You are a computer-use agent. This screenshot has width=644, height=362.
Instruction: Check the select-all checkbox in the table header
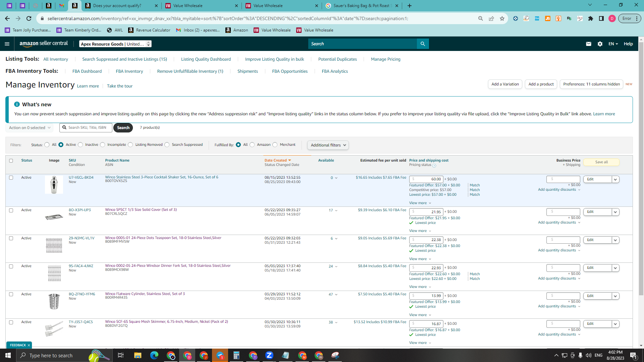tap(11, 161)
